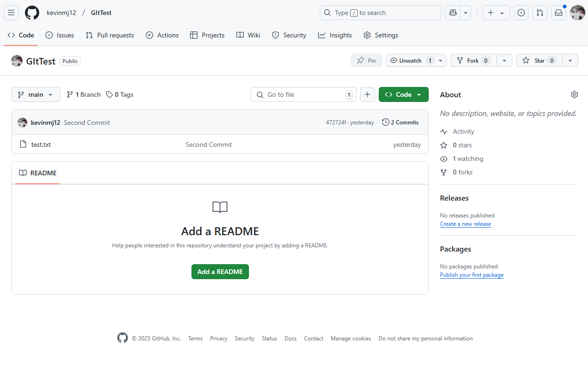Click the Go to file search field

[x=304, y=94]
